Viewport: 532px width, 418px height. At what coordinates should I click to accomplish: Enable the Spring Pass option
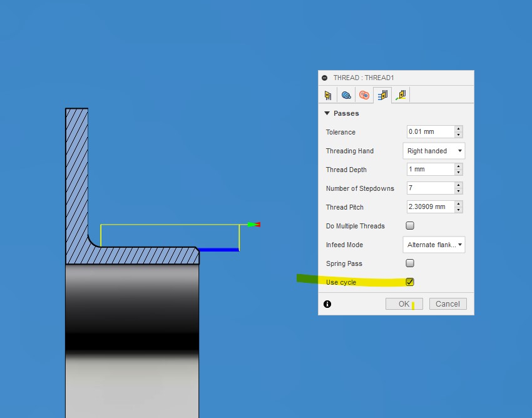pyautogui.click(x=410, y=263)
